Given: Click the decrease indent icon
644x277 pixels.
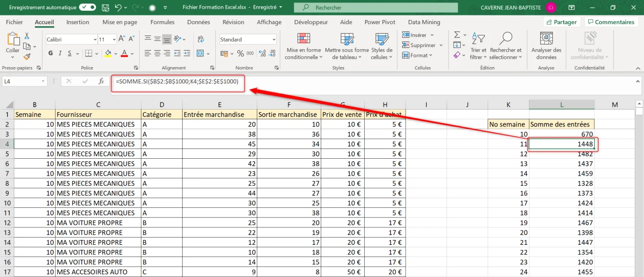Looking at the screenshot, I should click(x=177, y=53).
